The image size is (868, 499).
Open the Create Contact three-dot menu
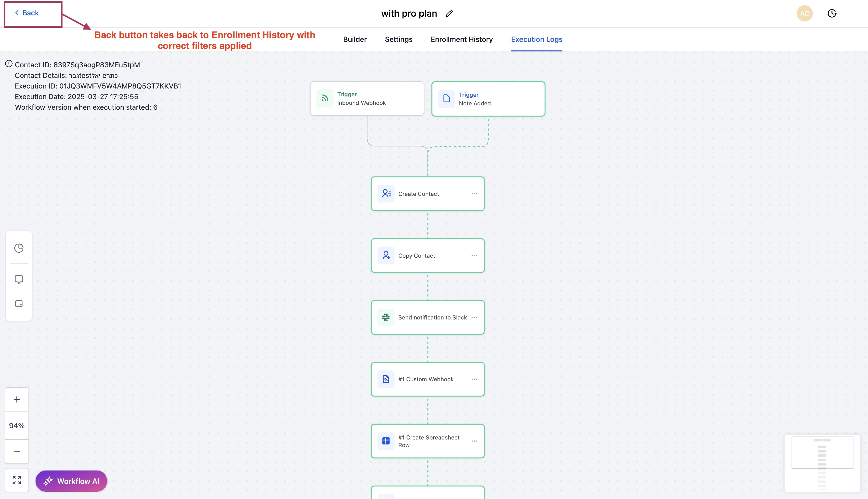coord(474,194)
